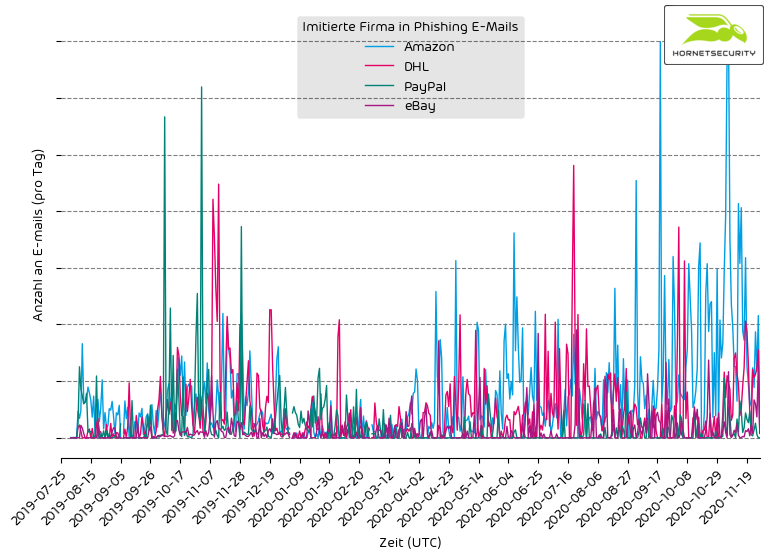Click the x-axis date 2020-05-14
The height and width of the screenshot is (559, 769).
[x=457, y=496]
